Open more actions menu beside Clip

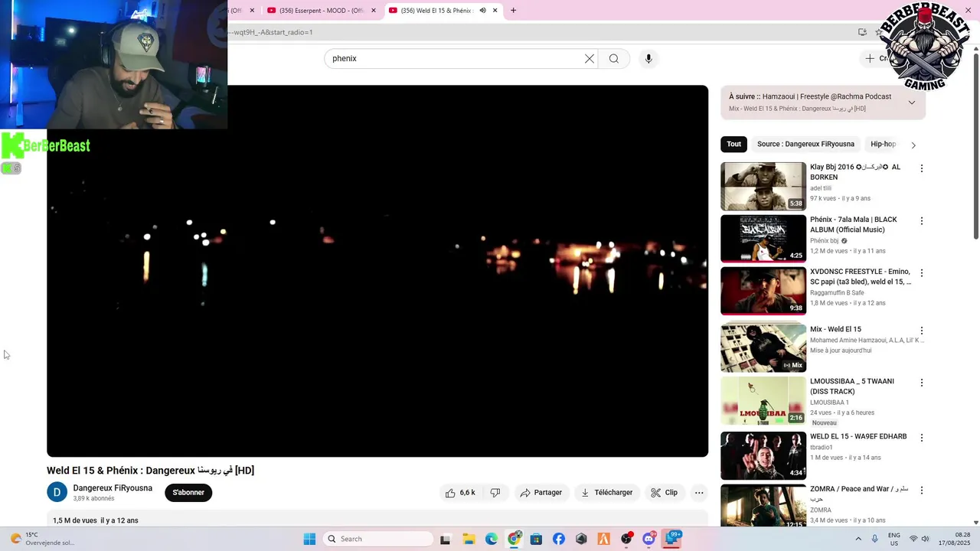[x=699, y=493]
